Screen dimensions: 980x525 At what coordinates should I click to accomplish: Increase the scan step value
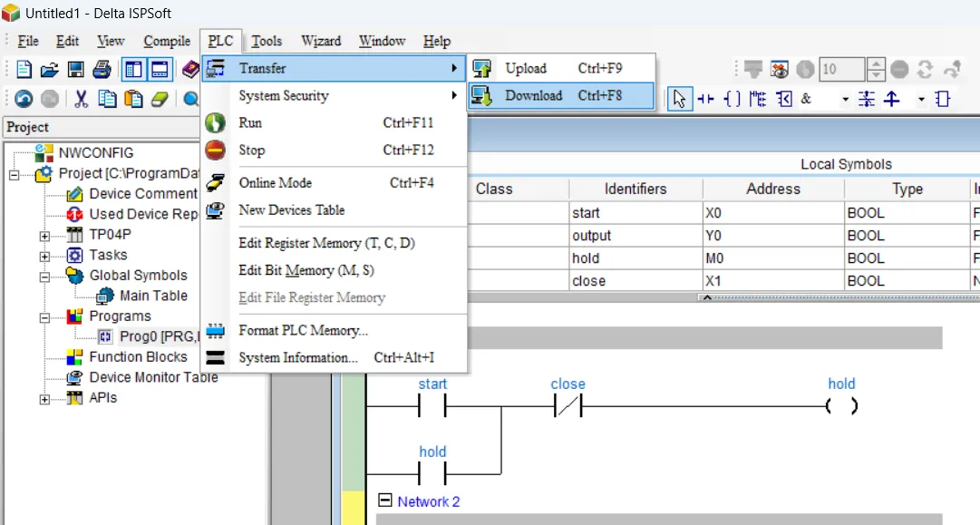click(x=877, y=63)
